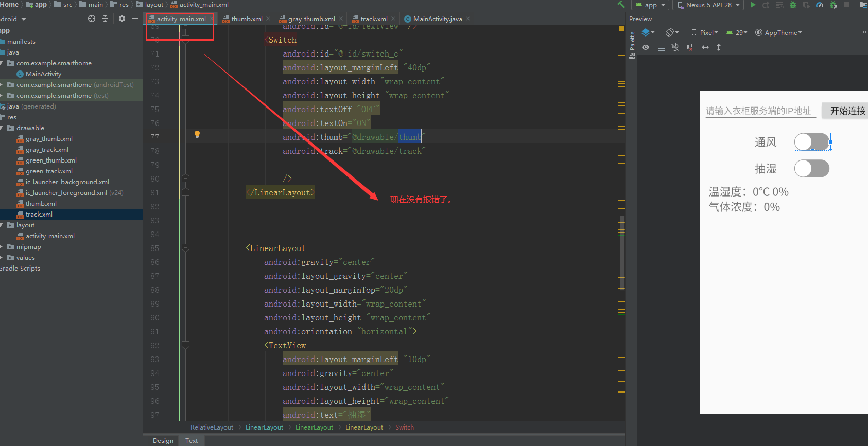The image size is (868, 446).
Task: Open the Profiler gauge icon
Action: [x=820, y=5]
